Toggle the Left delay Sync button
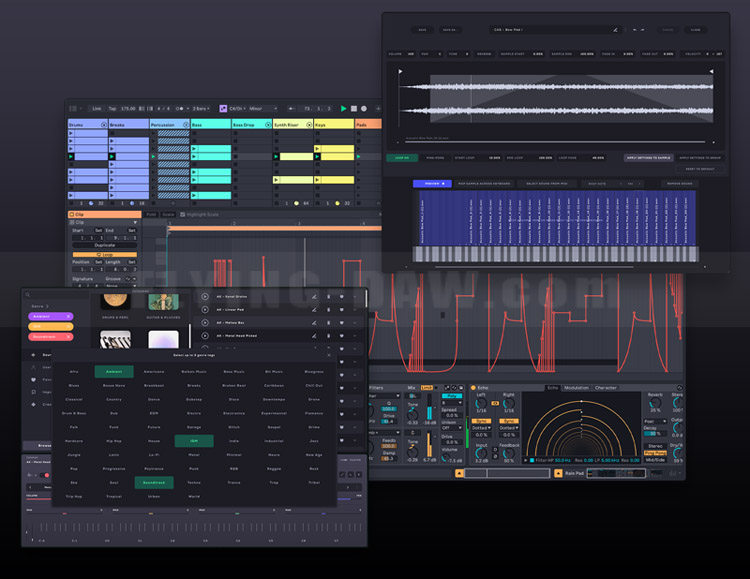Viewport: 750px width, 579px height. [481, 421]
